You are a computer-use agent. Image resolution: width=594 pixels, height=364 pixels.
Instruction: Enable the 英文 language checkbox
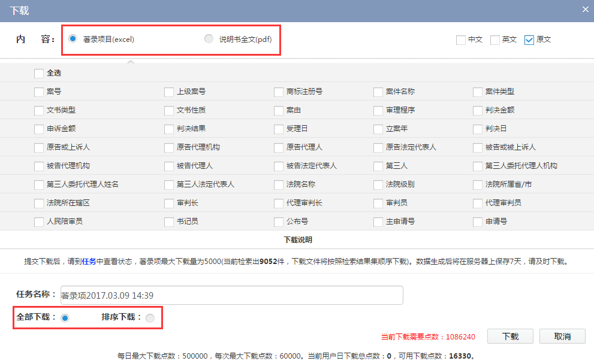(495, 40)
